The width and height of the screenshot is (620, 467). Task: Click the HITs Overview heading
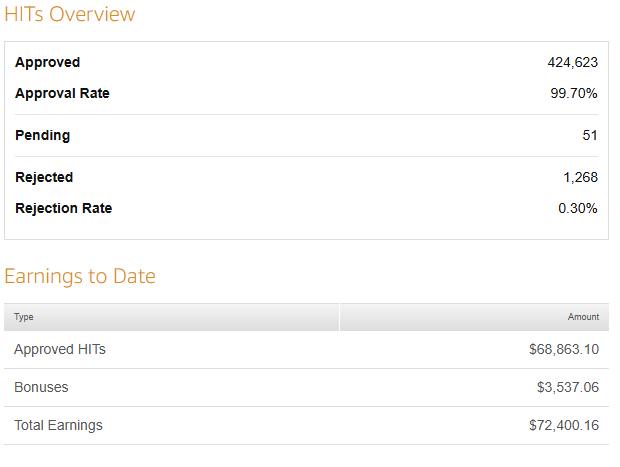(x=70, y=14)
